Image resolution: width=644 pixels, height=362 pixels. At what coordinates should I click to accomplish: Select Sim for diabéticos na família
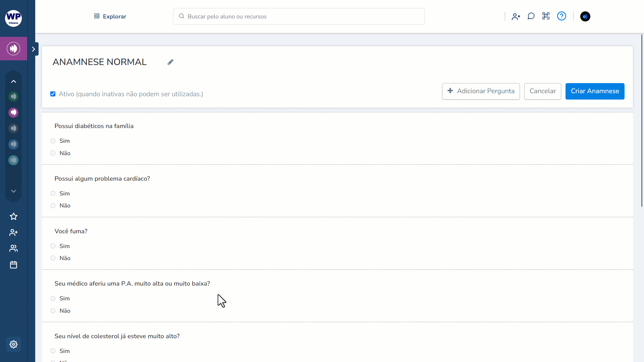[53, 141]
